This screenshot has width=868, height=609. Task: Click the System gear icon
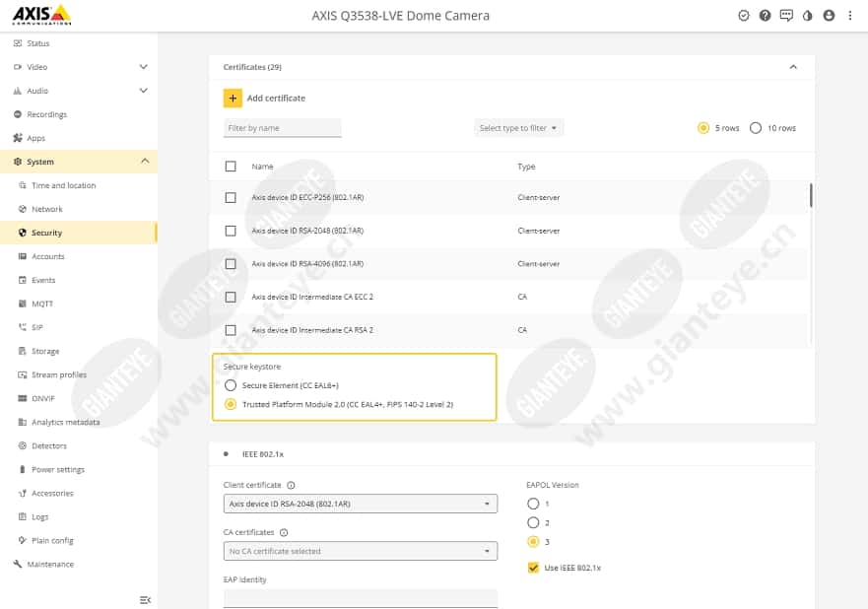click(18, 162)
